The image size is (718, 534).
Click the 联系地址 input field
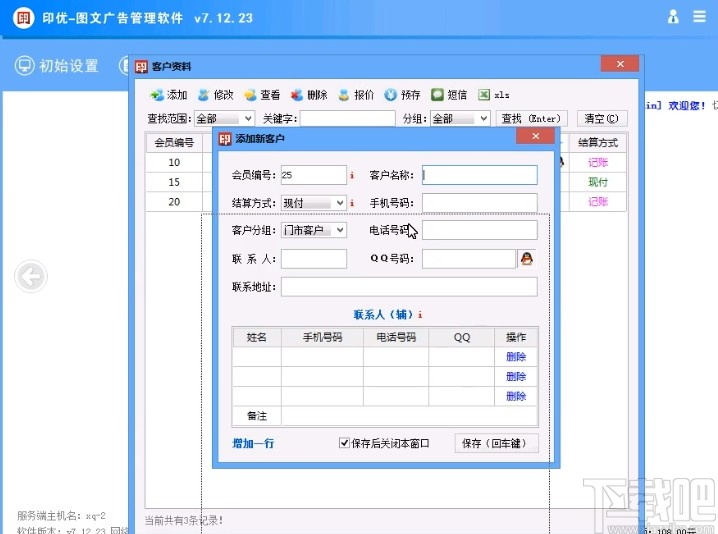pos(409,287)
